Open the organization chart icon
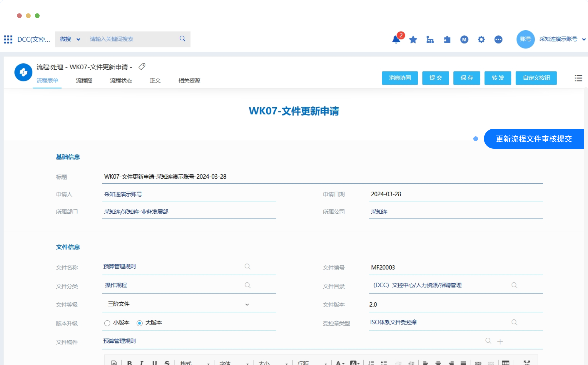588x365 pixels. 430,40
